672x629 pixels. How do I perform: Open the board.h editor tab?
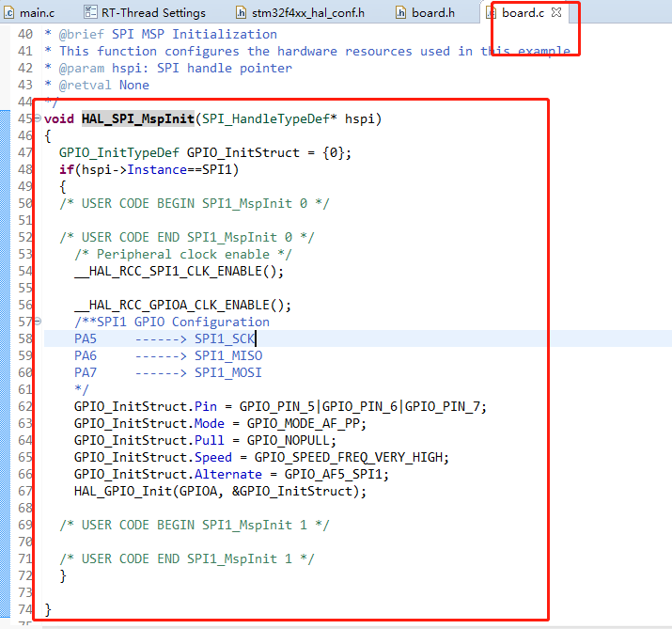(x=425, y=13)
